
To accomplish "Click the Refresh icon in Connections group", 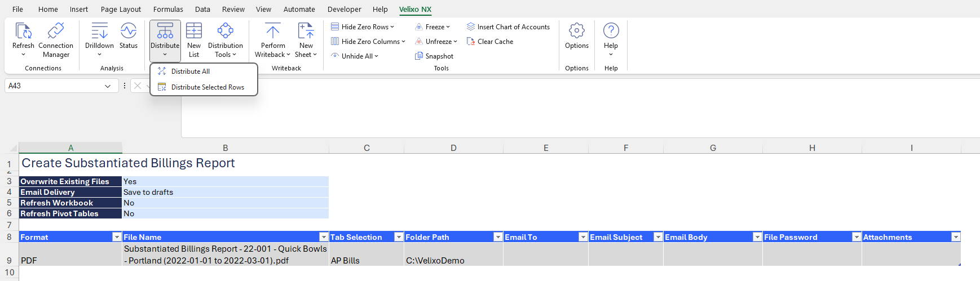I will pos(23,32).
